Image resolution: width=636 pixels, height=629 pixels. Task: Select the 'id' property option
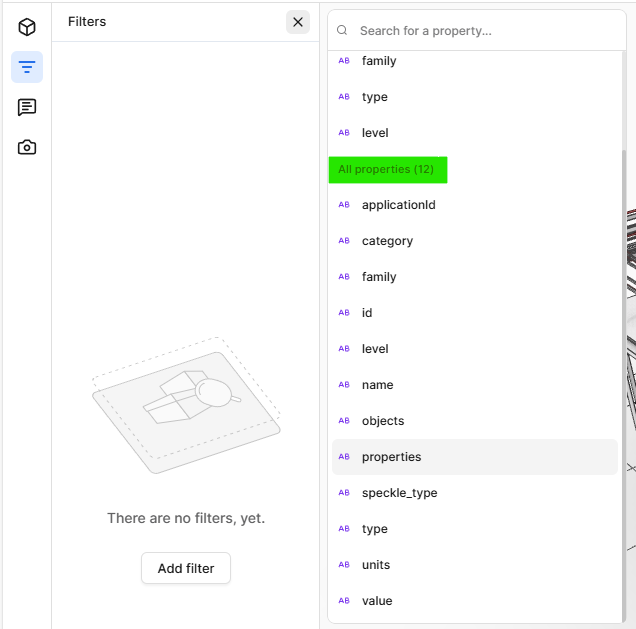367,313
